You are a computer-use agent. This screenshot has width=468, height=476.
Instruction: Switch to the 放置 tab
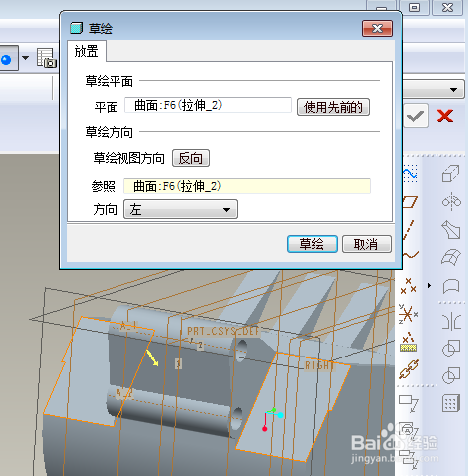click(x=87, y=51)
